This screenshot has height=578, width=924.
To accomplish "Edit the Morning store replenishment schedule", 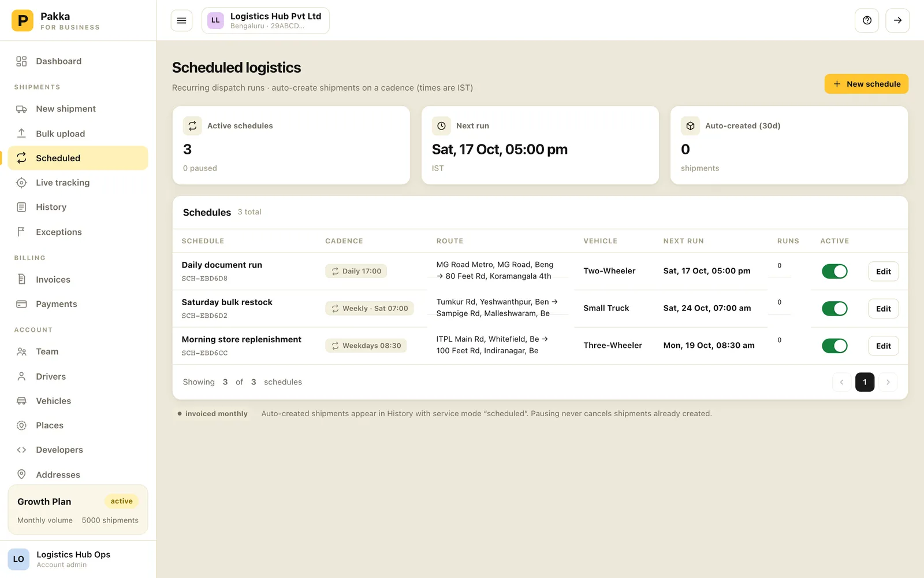I will [883, 346].
